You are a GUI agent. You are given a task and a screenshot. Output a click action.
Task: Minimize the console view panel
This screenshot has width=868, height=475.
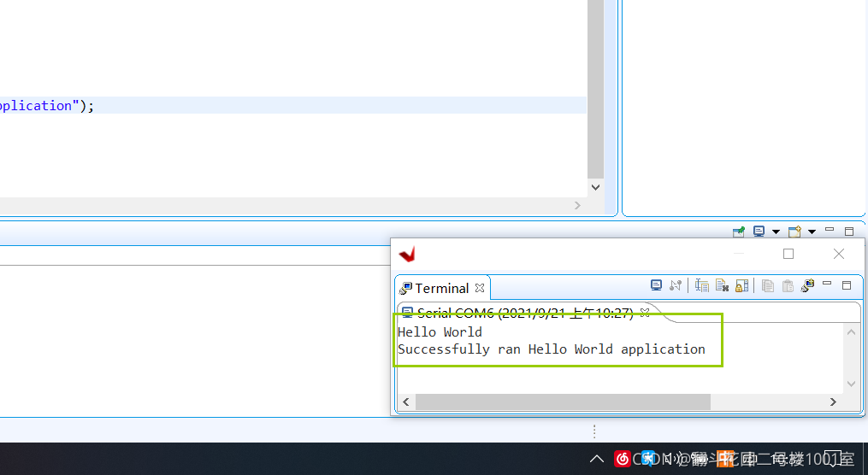[830, 230]
